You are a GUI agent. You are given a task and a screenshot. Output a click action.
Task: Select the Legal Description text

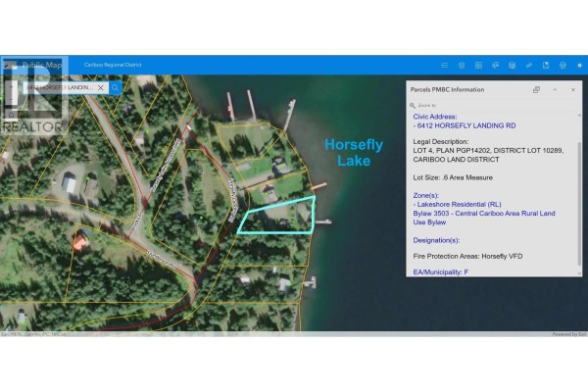point(488,150)
